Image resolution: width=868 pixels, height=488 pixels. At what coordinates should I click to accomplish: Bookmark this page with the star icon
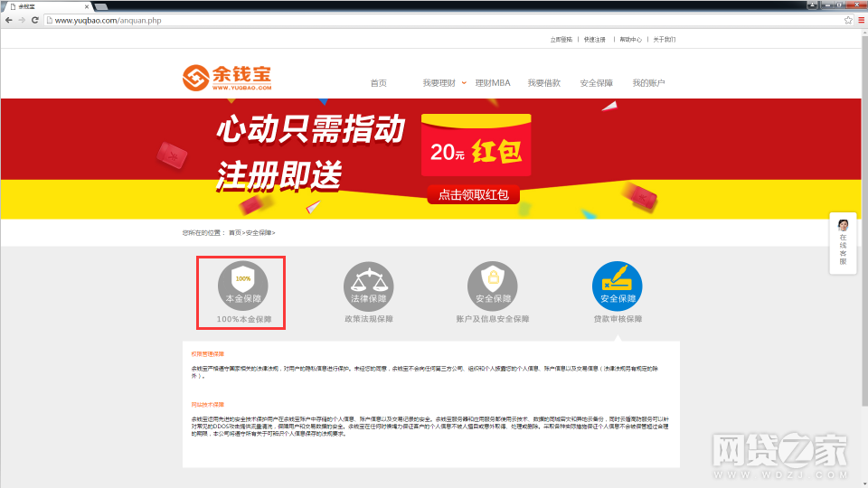(x=848, y=20)
